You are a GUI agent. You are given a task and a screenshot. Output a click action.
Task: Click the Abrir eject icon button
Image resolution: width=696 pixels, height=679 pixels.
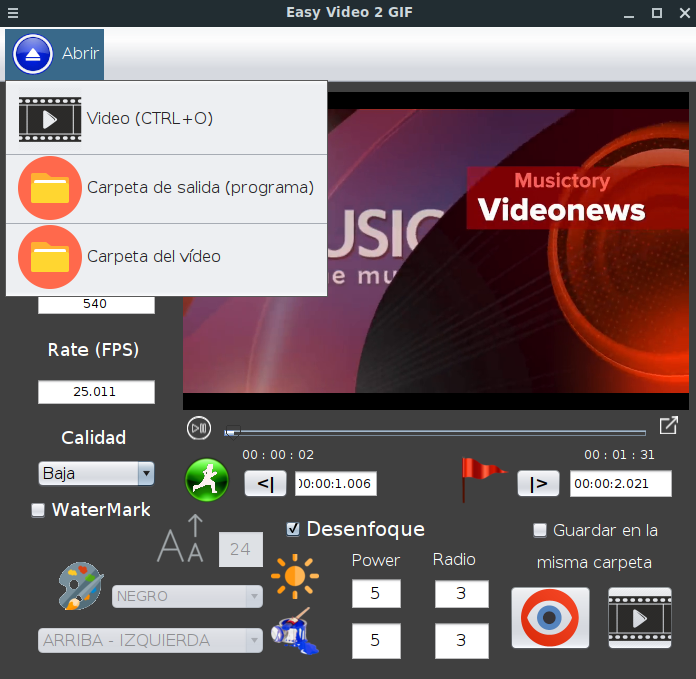33,54
